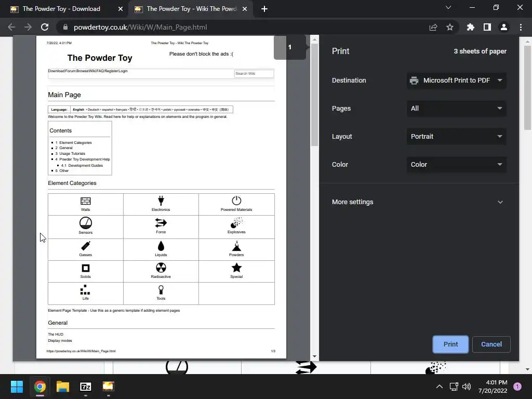Click Chrome icon in the taskbar

pos(40,387)
